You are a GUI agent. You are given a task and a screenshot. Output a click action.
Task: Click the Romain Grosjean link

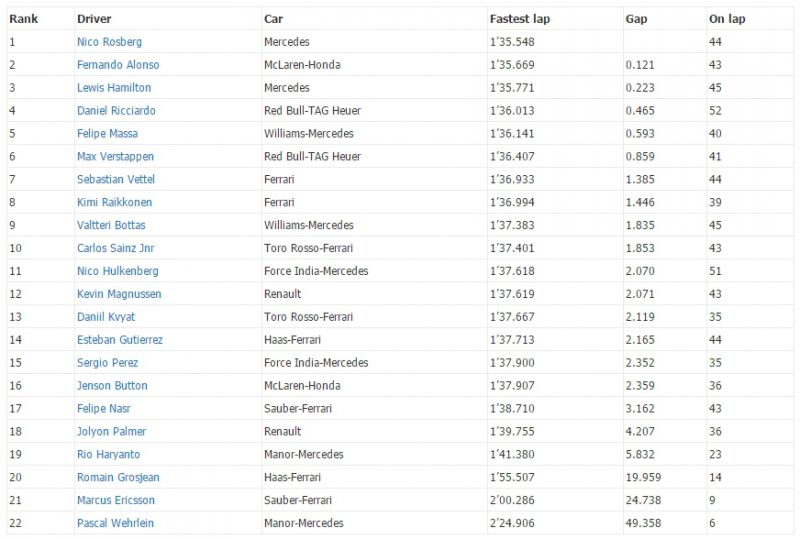pyautogui.click(x=118, y=477)
